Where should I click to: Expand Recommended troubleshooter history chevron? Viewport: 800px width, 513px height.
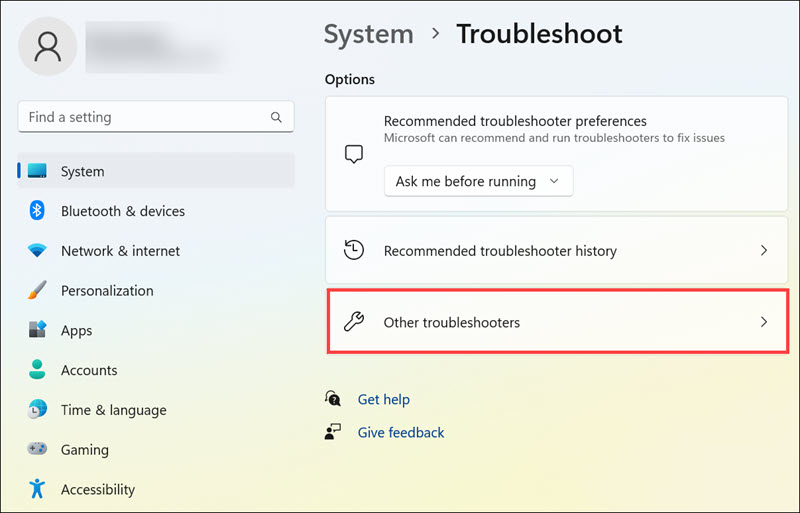[x=764, y=251]
